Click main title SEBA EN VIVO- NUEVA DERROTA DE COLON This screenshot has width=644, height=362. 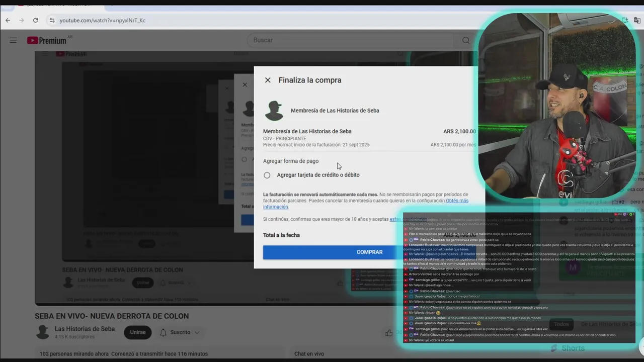pos(112,316)
